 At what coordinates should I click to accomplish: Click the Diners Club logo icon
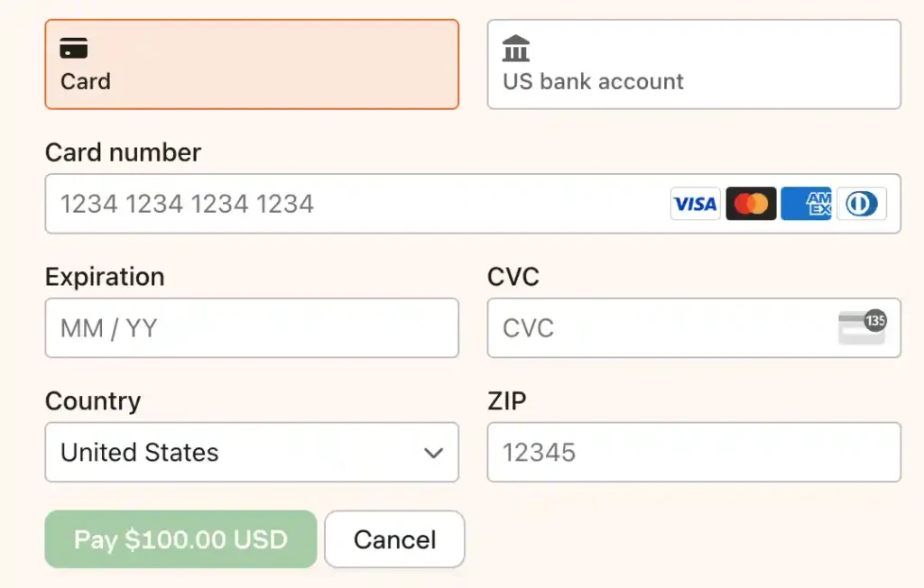pos(861,204)
